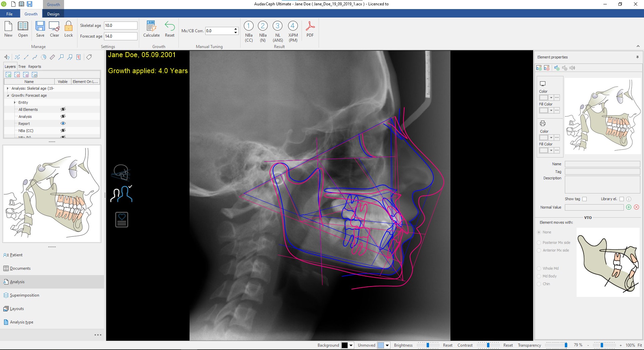The height and width of the screenshot is (350, 644).
Task: Toggle visibility of the Report layer
Action: point(63,124)
